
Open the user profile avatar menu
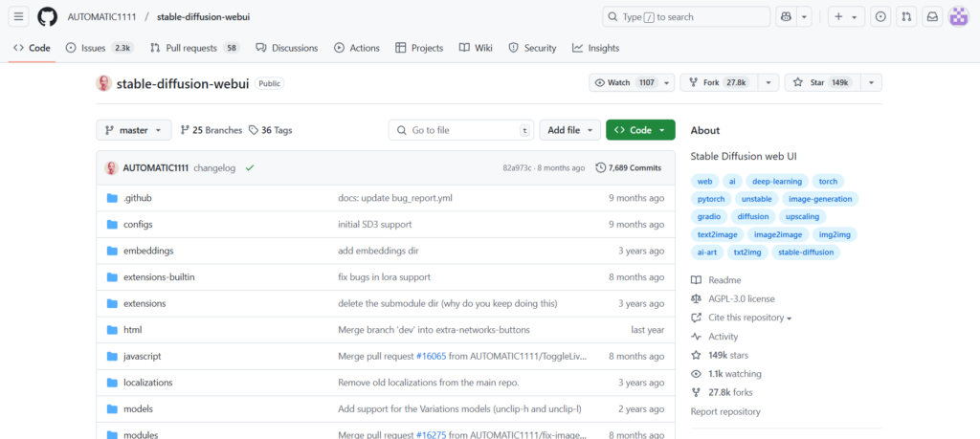pyautogui.click(x=958, y=17)
